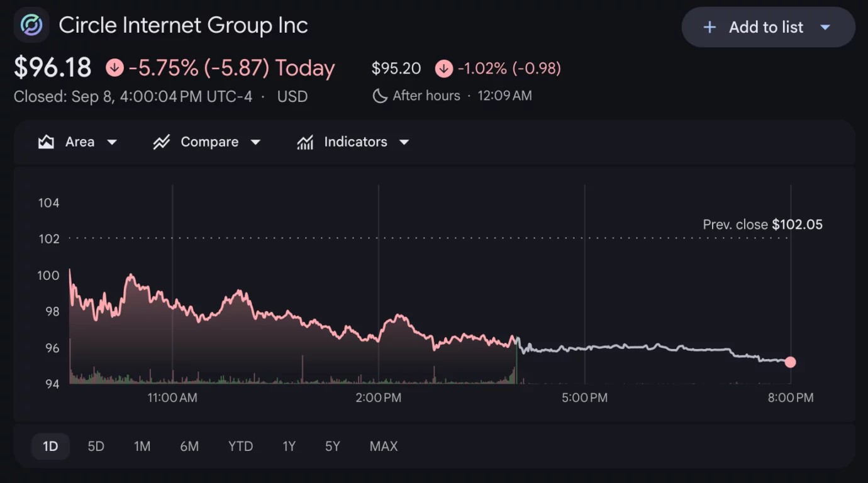Click the Compare lines icon
The width and height of the screenshot is (868, 483).
point(162,142)
